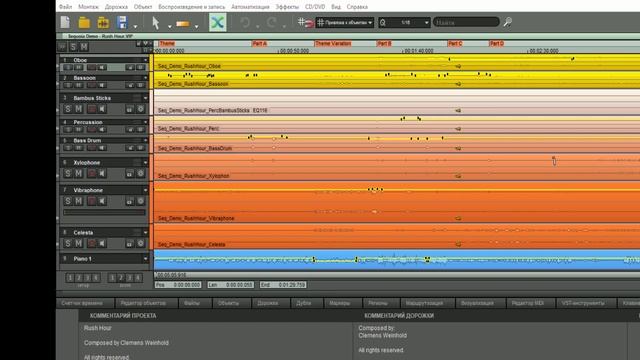The height and width of the screenshot is (360, 640).
Task: Open the Vibraphone track gear settings
Action: (x=141, y=201)
